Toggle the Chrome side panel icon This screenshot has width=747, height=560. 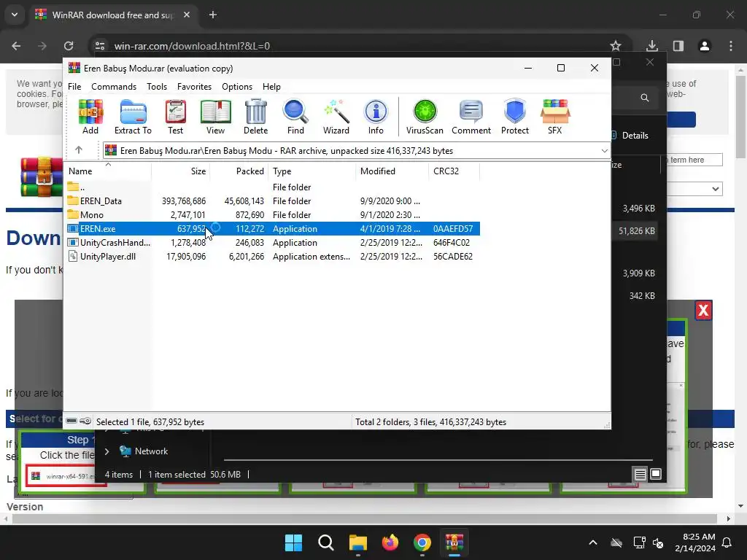coord(678,46)
